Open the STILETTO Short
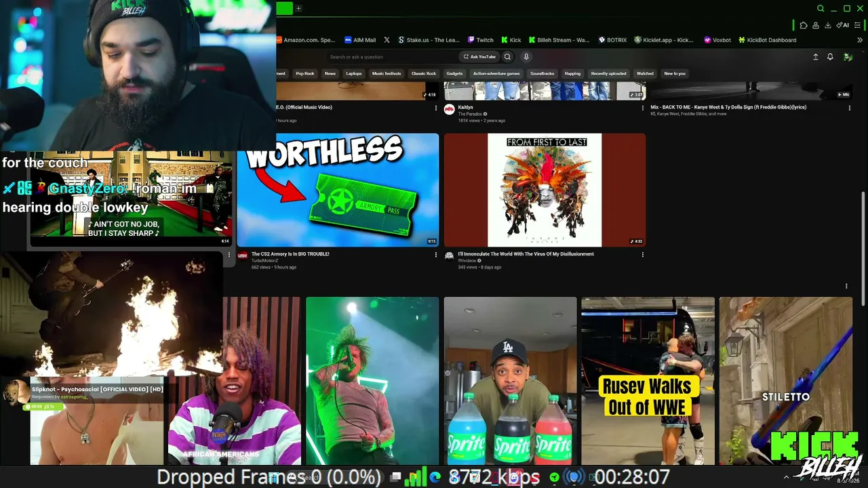 (785, 381)
